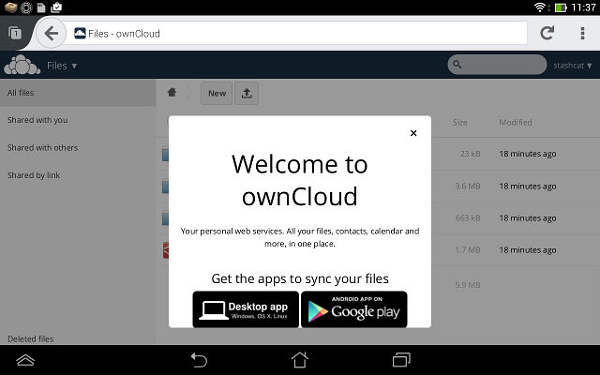Open the stashcat user dropdown
600x375 pixels.
tap(572, 65)
